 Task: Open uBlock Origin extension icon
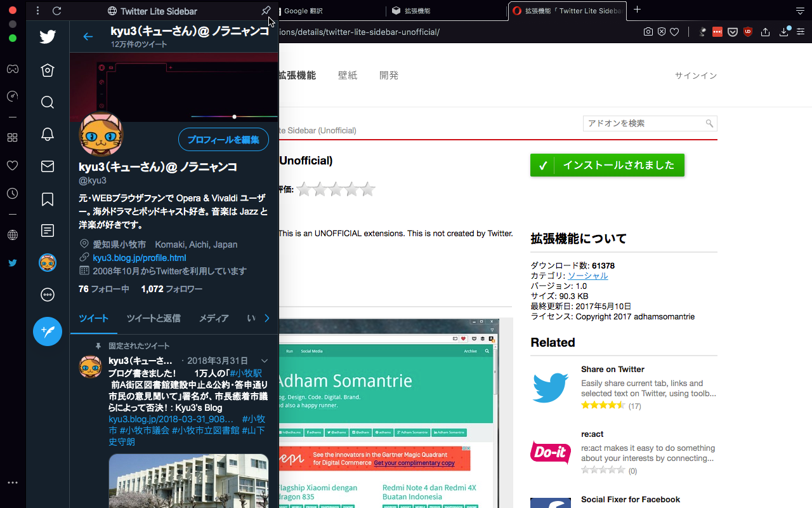click(x=748, y=32)
